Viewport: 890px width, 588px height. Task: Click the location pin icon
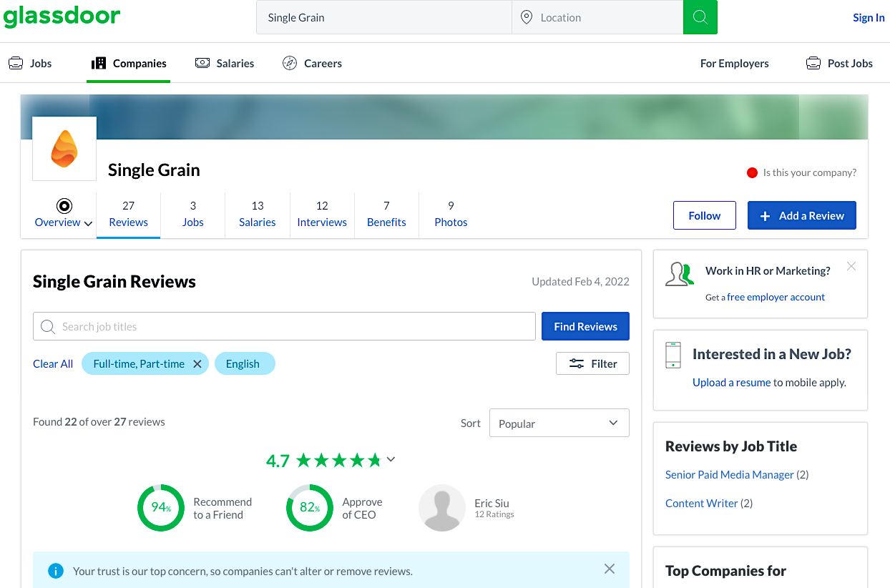coord(527,17)
